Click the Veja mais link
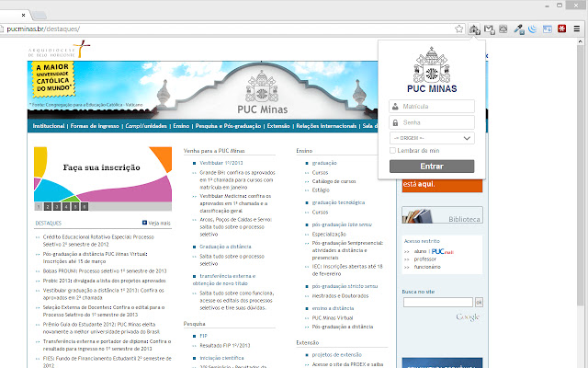588x368 pixels. [x=156, y=223]
